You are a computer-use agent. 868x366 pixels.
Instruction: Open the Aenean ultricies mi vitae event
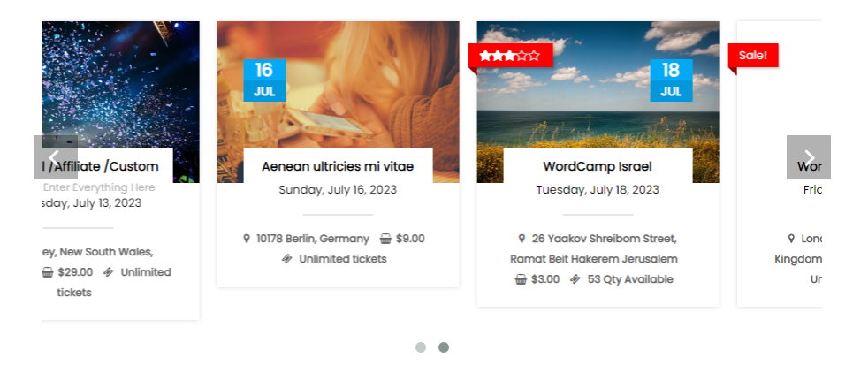(338, 166)
